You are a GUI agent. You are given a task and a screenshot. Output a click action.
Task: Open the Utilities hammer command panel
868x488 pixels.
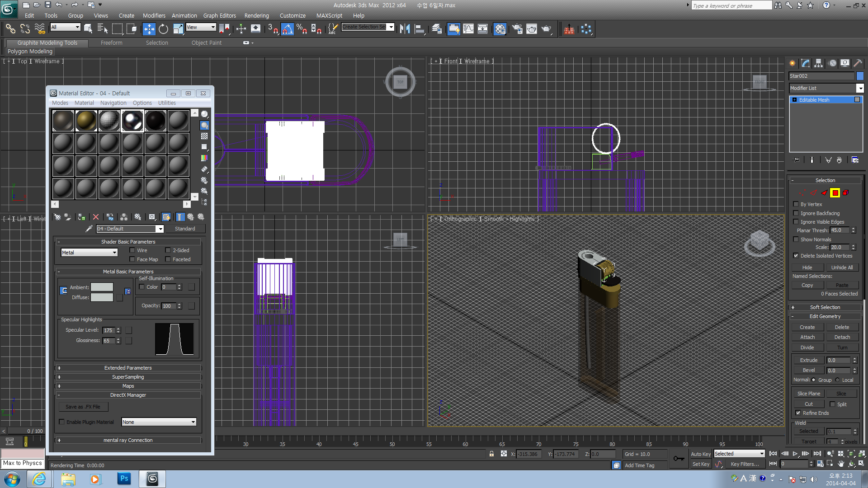coord(858,63)
